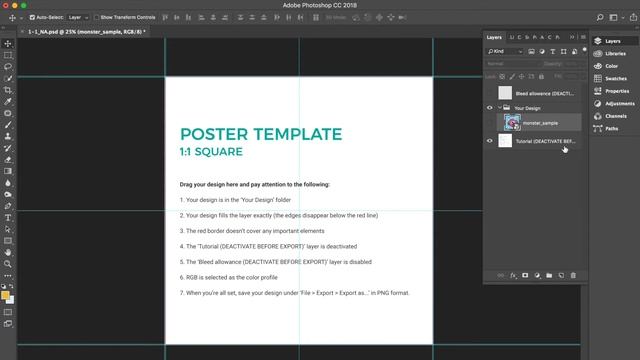Click the share icon in options bar
640x360 pixels.
(x=633, y=18)
